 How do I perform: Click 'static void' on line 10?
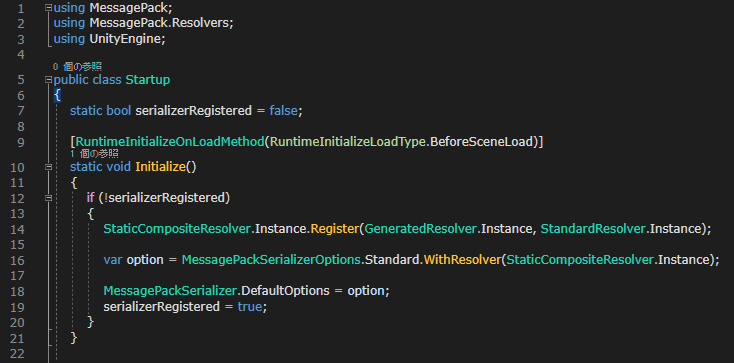pos(101,167)
